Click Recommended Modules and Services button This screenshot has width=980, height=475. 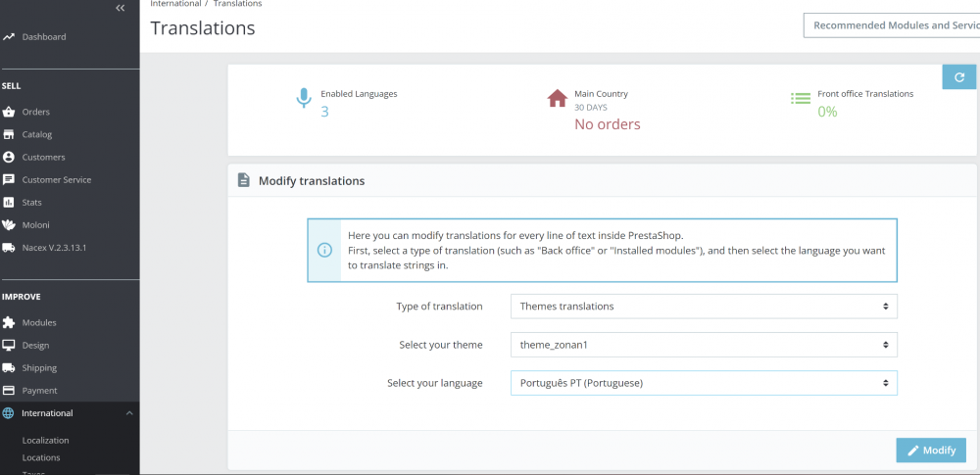point(891,25)
